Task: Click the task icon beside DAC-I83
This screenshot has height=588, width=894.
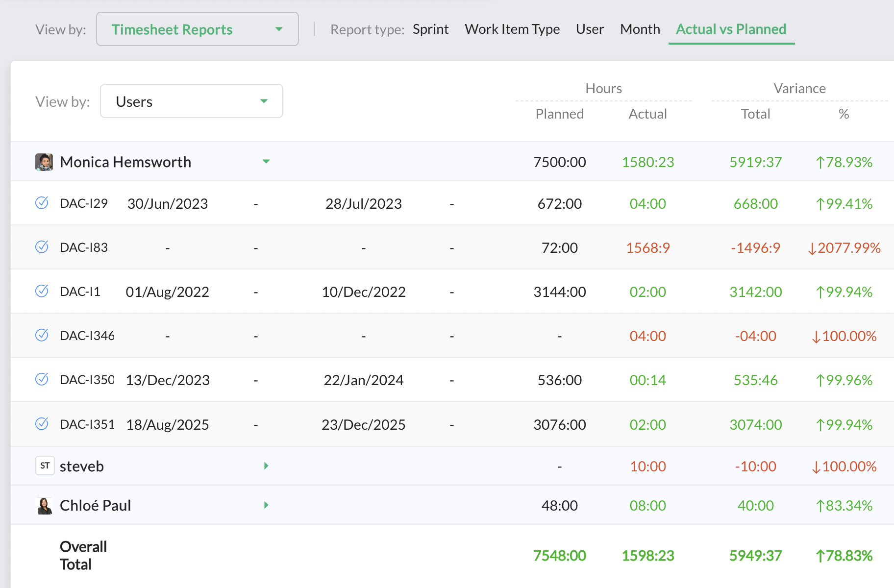Action: pos(42,247)
